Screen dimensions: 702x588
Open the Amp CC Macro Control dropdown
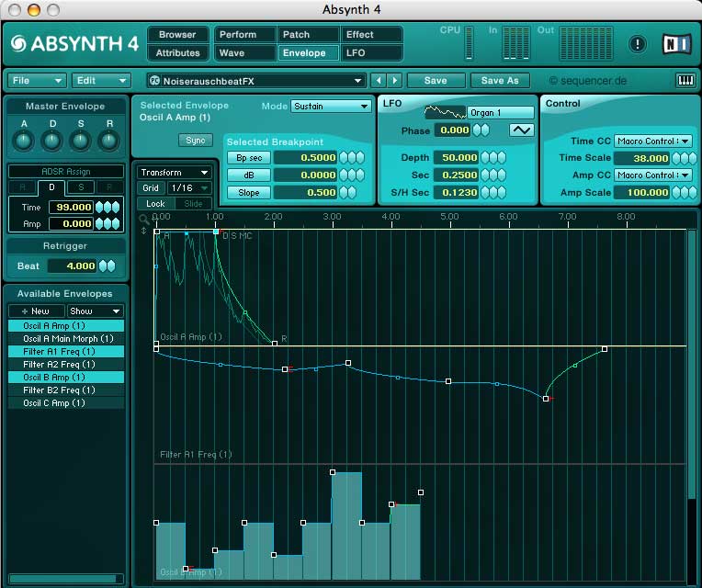[652, 175]
